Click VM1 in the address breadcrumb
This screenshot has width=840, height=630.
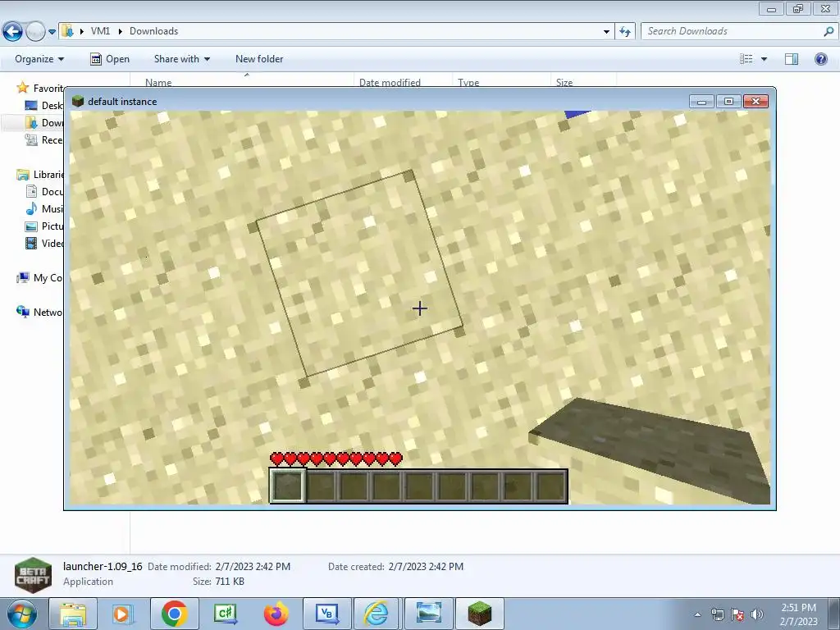(x=100, y=31)
